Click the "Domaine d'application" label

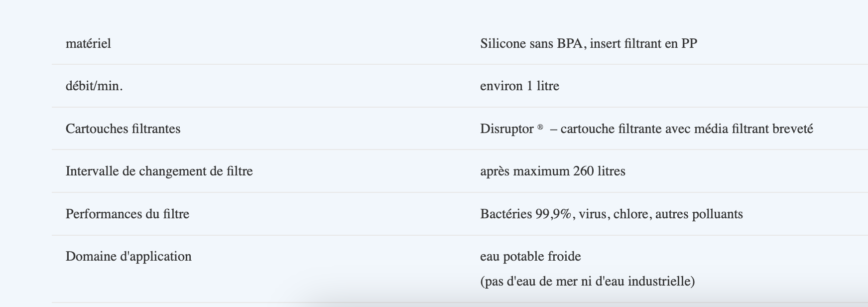[128, 257]
